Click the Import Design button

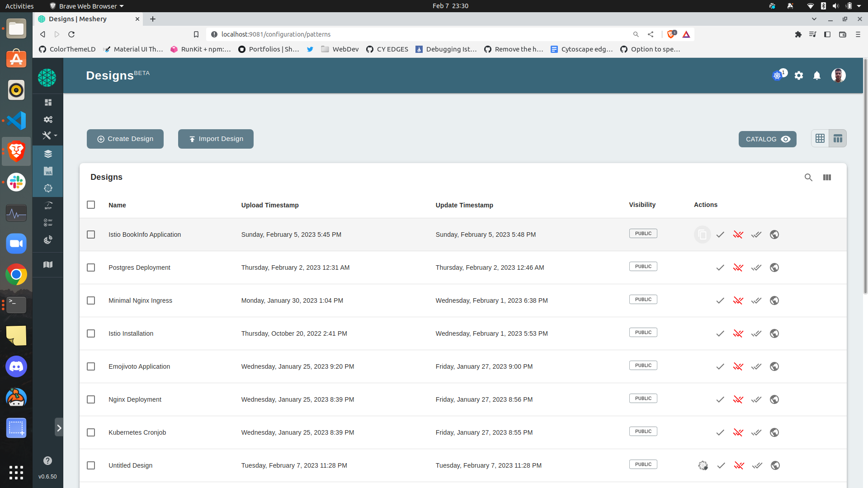click(216, 139)
